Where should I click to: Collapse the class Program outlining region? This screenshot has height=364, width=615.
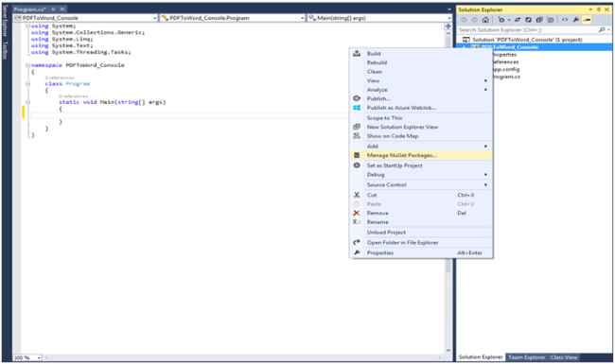pyautogui.click(x=27, y=84)
